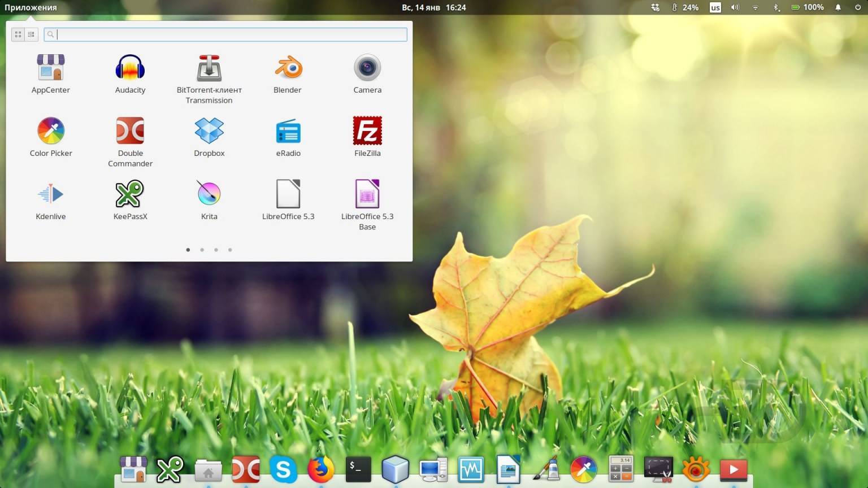Image resolution: width=868 pixels, height=488 pixels.
Task: Click the Firefox icon in the dock
Action: pos(320,469)
